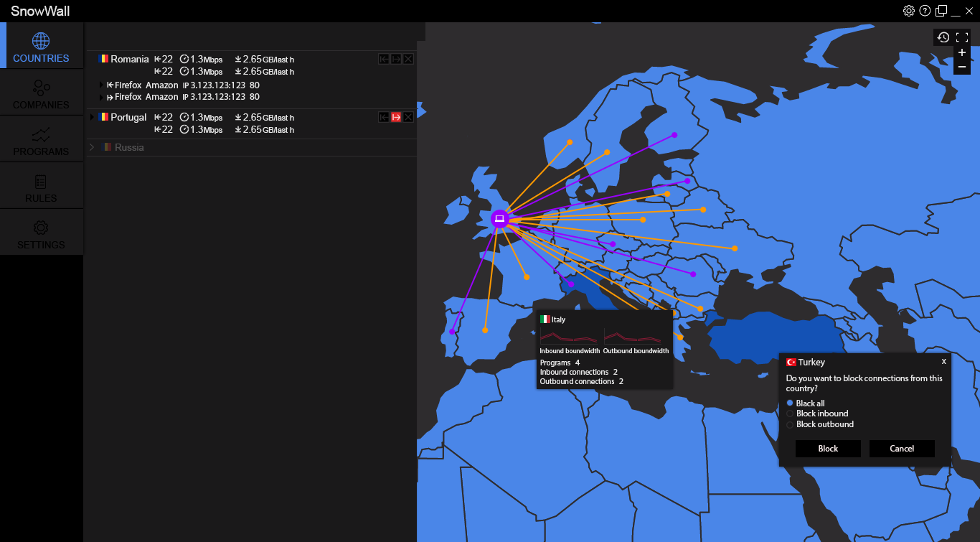
Task: Click the purple computer node on map
Action: 500,218
